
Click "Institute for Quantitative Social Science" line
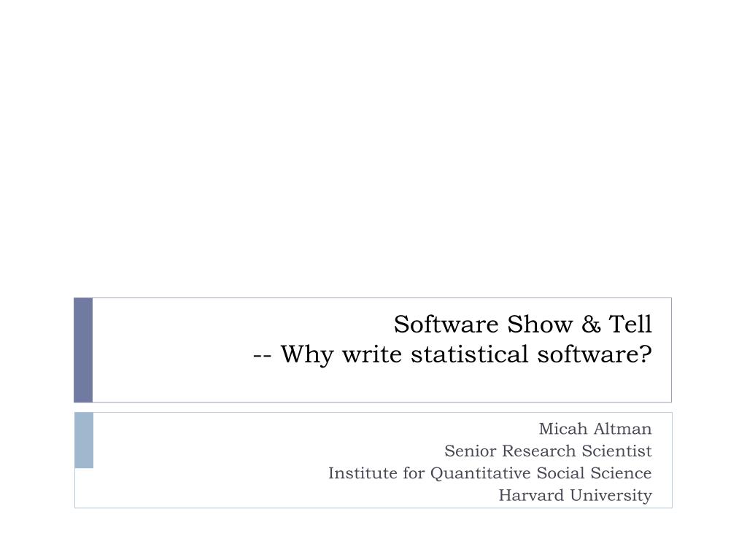489,472
